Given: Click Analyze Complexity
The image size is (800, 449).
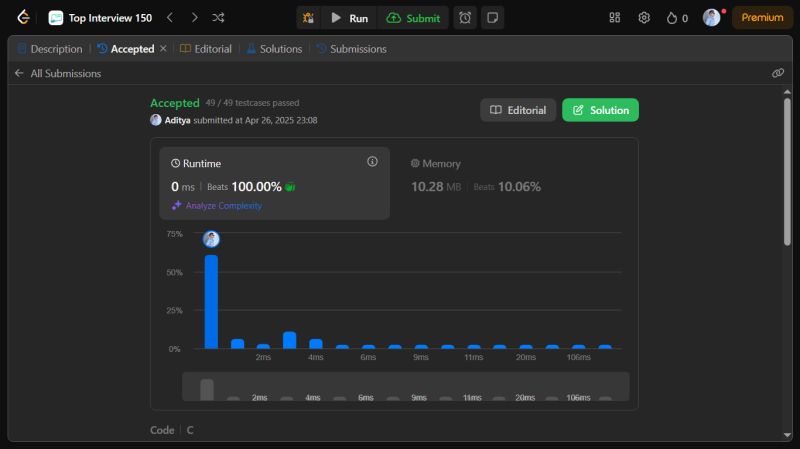Looking at the screenshot, I should pos(217,206).
